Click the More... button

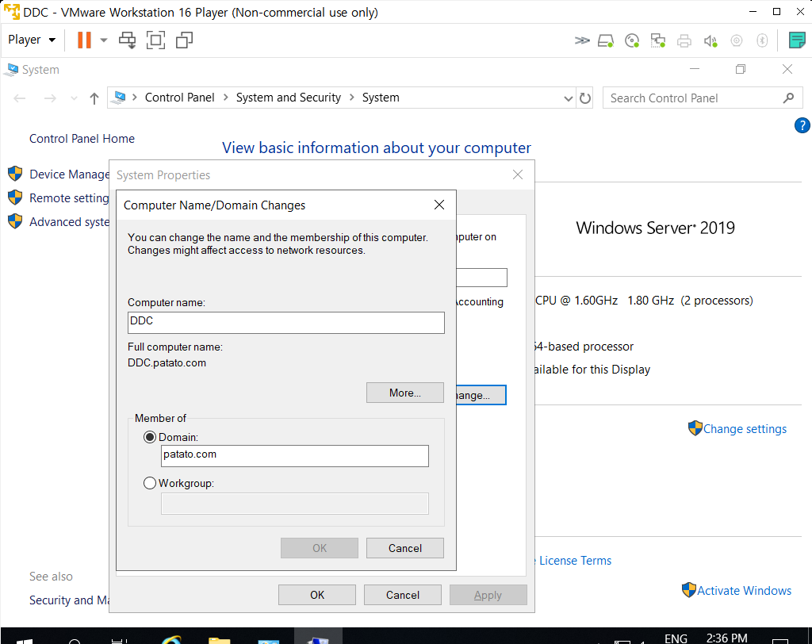[405, 393]
